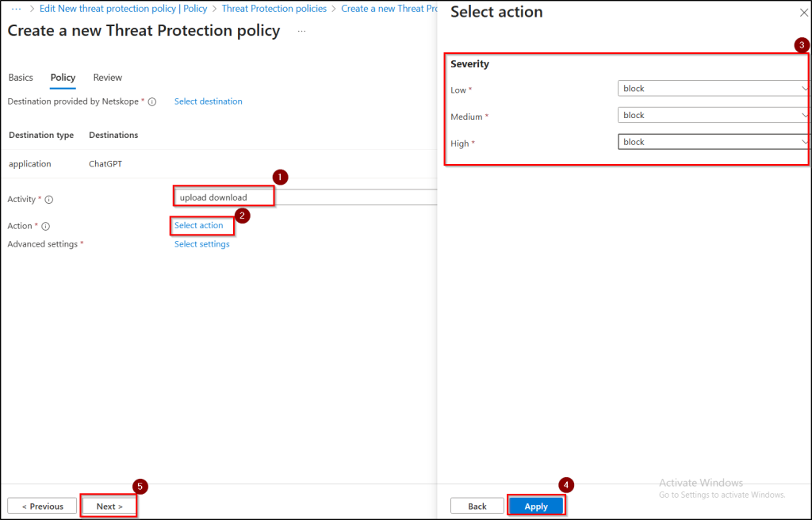Click the info icon next to Activity

(x=49, y=200)
